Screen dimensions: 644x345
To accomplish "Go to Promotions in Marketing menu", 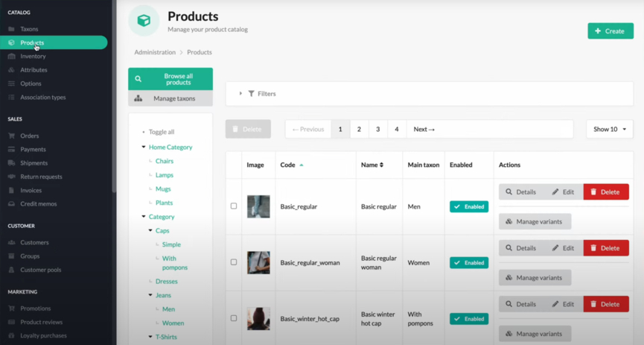I will [x=36, y=308].
